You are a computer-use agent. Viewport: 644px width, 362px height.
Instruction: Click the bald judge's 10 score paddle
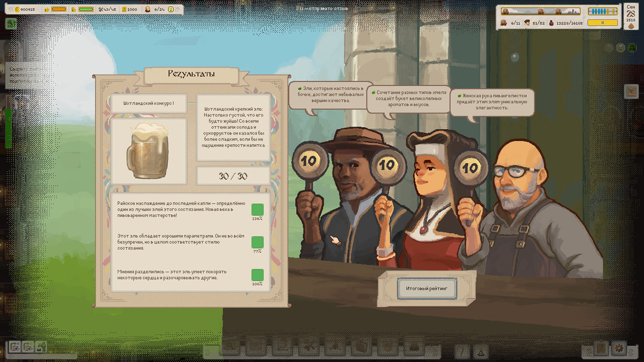[x=470, y=167]
